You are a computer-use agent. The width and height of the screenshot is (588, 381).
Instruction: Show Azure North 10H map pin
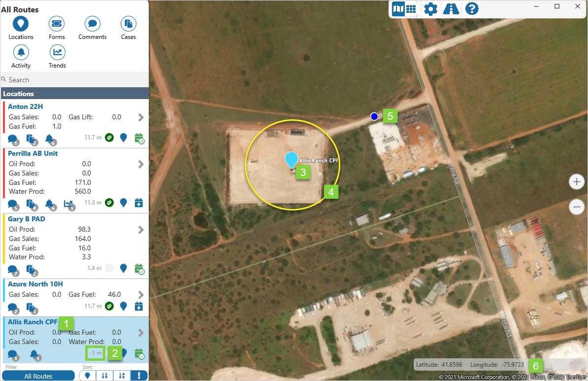[124, 306]
